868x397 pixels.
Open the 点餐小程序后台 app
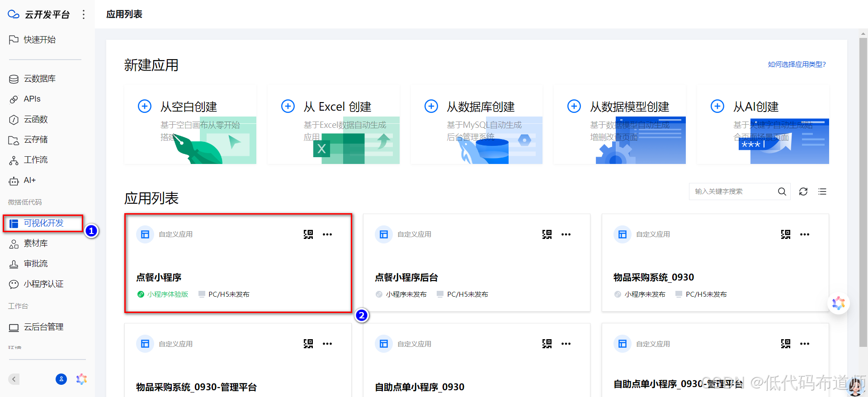(476, 263)
